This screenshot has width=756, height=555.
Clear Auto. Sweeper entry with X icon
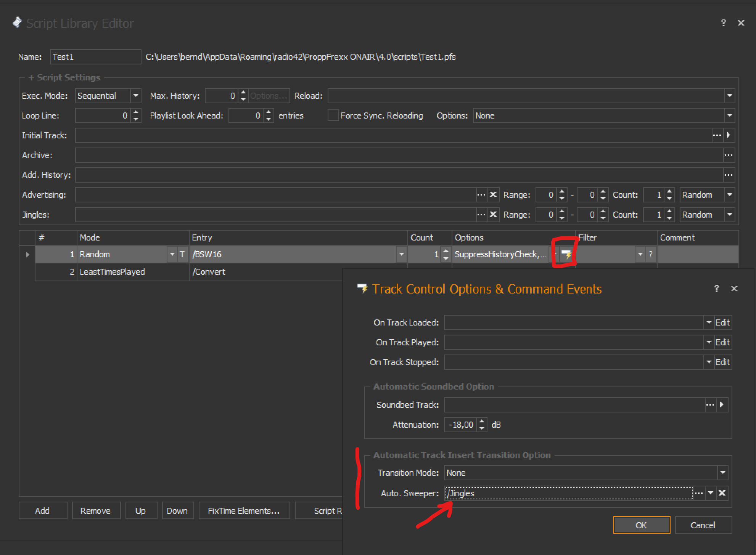click(x=722, y=493)
